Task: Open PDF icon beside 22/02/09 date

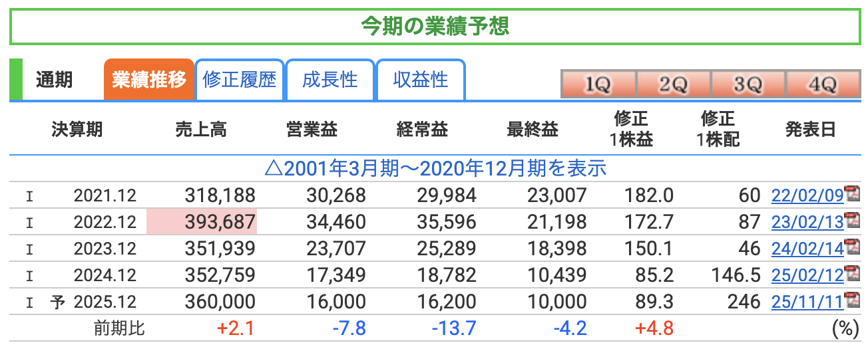Action: tap(852, 195)
